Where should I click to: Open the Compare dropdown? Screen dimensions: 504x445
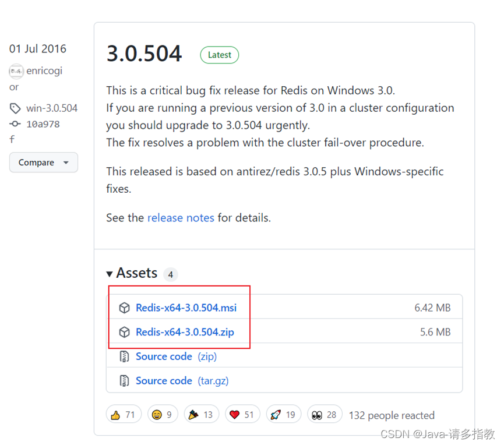(43, 163)
